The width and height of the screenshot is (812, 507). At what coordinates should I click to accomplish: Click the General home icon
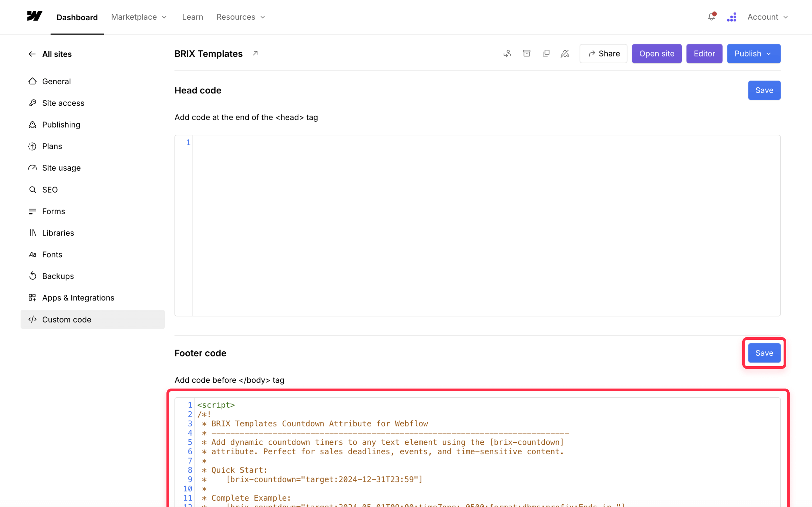(x=32, y=81)
